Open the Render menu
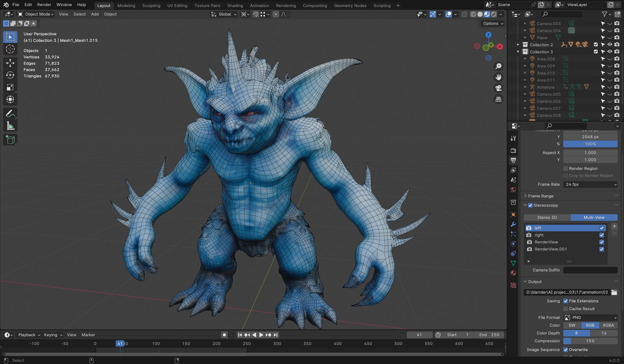This screenshot has width=624, height=364. pos(44,5)
